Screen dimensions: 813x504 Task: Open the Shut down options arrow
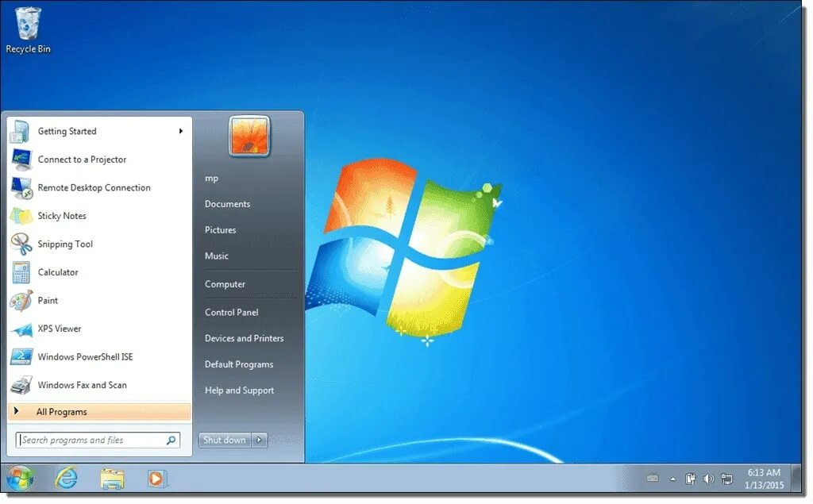pyautogui.click(x=260, y=441)
